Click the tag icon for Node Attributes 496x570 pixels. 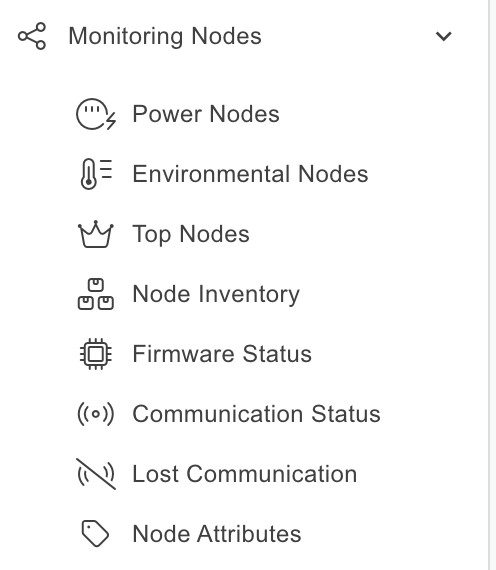pyautogui.click(x=95, y=534)
